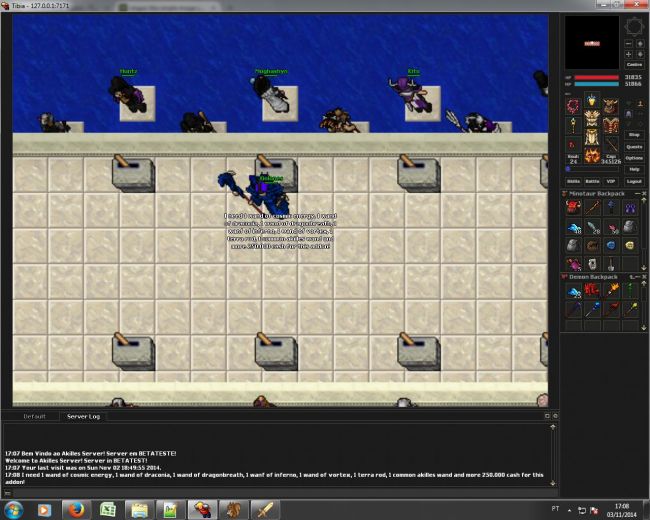
Task: Select the wooden staff in Minotaur Backpack
Action: (x=592, y=207)
